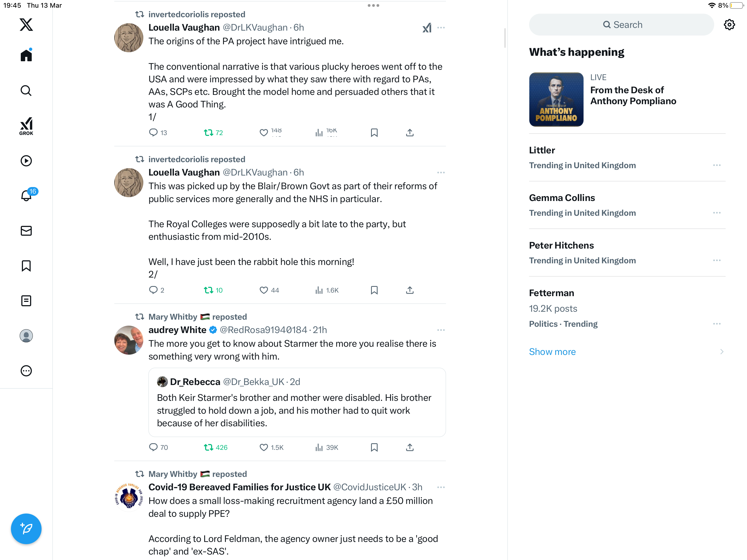Share the Starmer post by audrey White

410,447
